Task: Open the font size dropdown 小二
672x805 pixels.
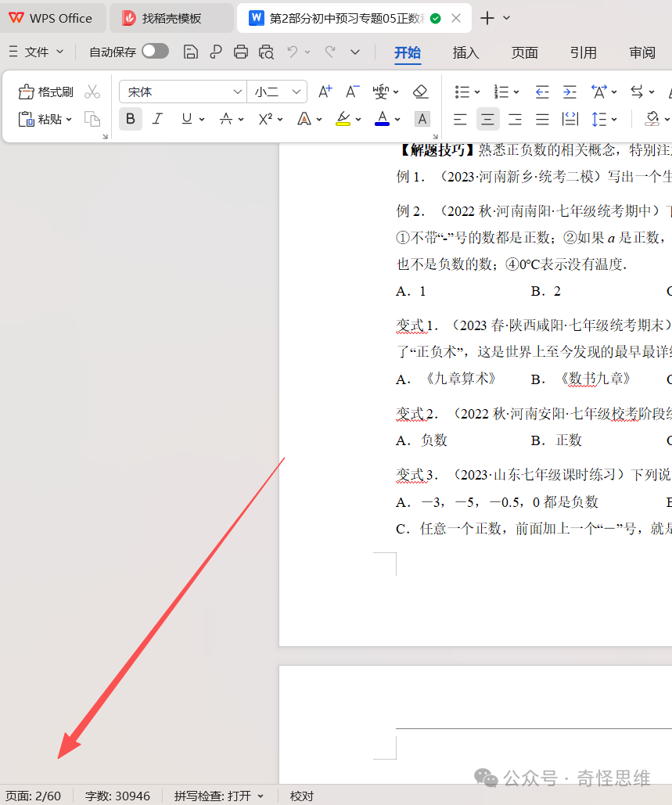Action: [296, 92]
